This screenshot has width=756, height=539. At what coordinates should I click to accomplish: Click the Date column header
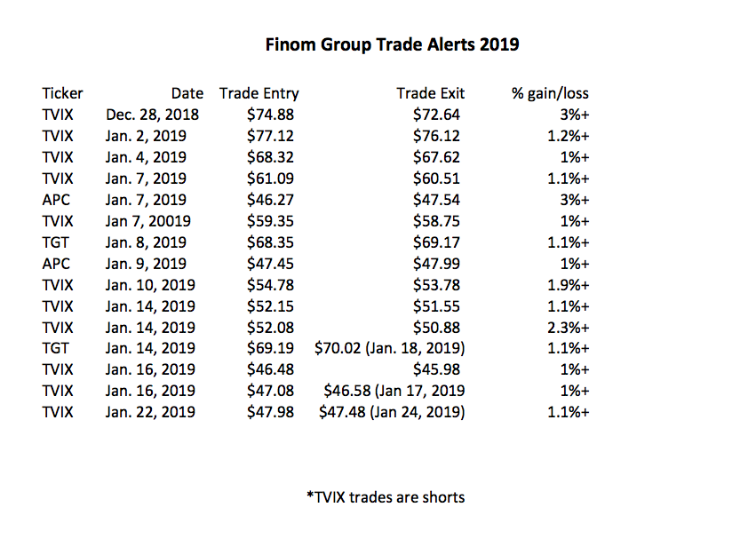point(187,93)
